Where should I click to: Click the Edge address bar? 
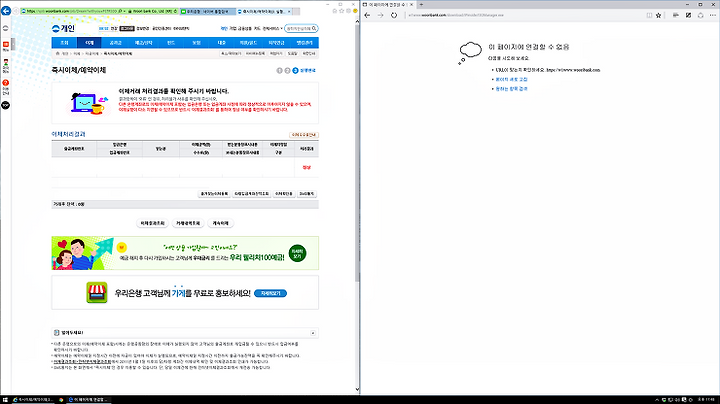[523, 15]
